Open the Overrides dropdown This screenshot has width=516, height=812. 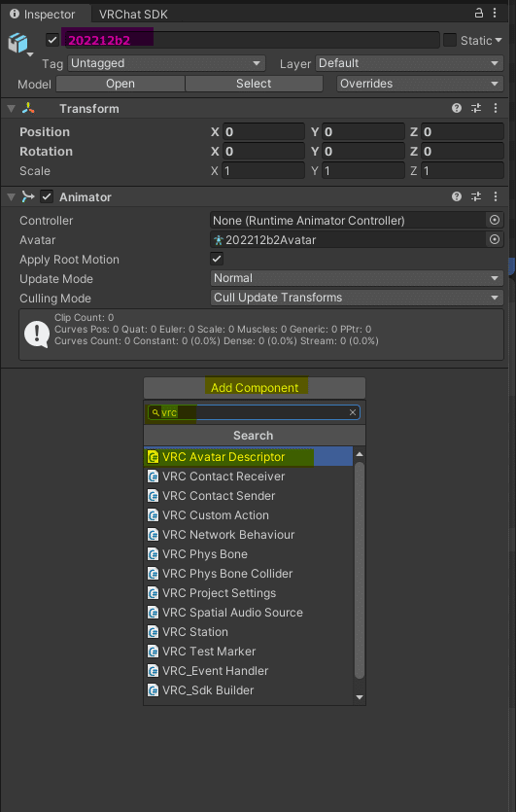[420, 84]
